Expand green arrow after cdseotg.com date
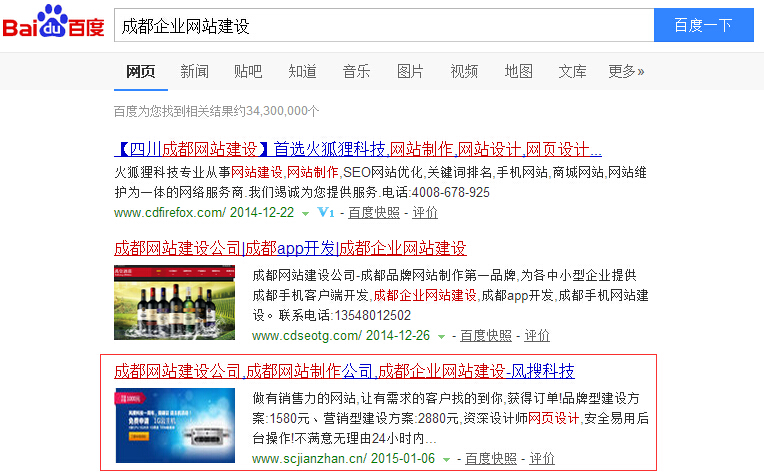 pyautogui.click(x=442, y=337)
